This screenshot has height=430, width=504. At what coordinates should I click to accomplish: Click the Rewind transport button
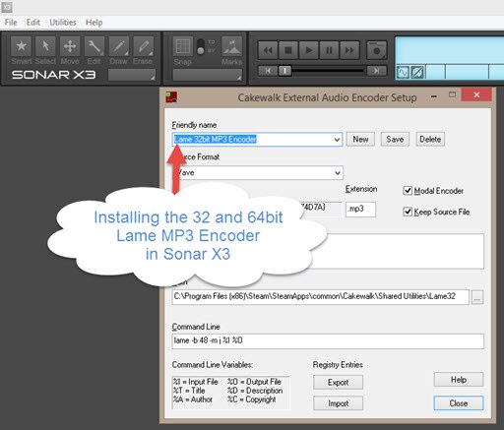[268, 50]
